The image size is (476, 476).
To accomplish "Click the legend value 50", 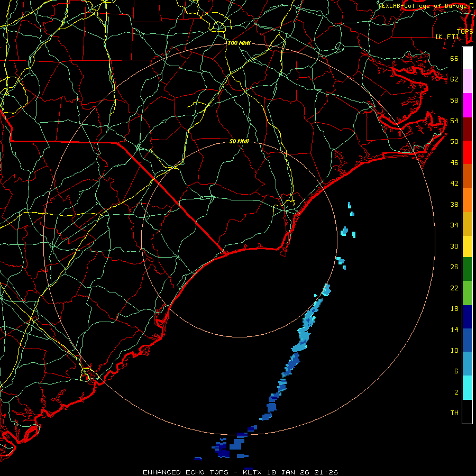I will click(x=454, y=141).
